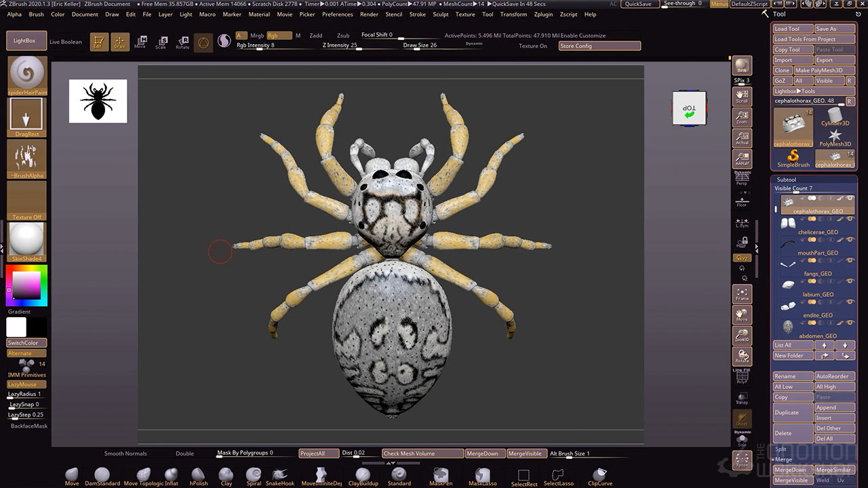
Task: Open the Preferences menu
Action: coord(337,14)
